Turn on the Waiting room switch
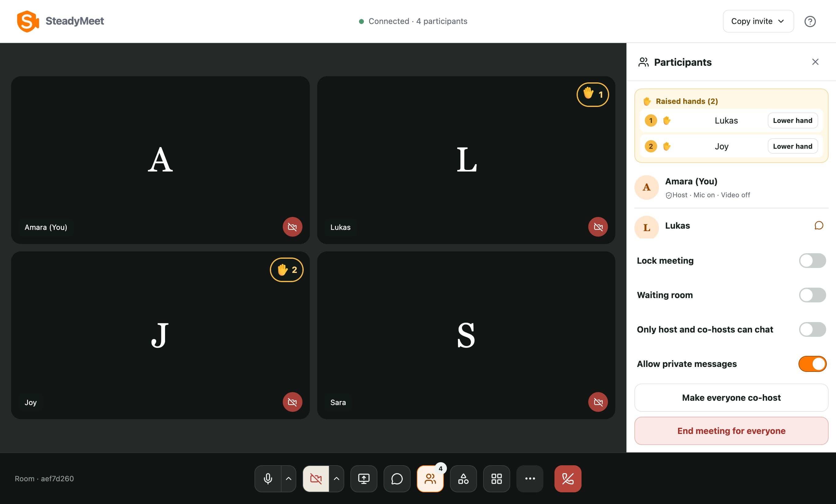 click(x=812, y=295)
